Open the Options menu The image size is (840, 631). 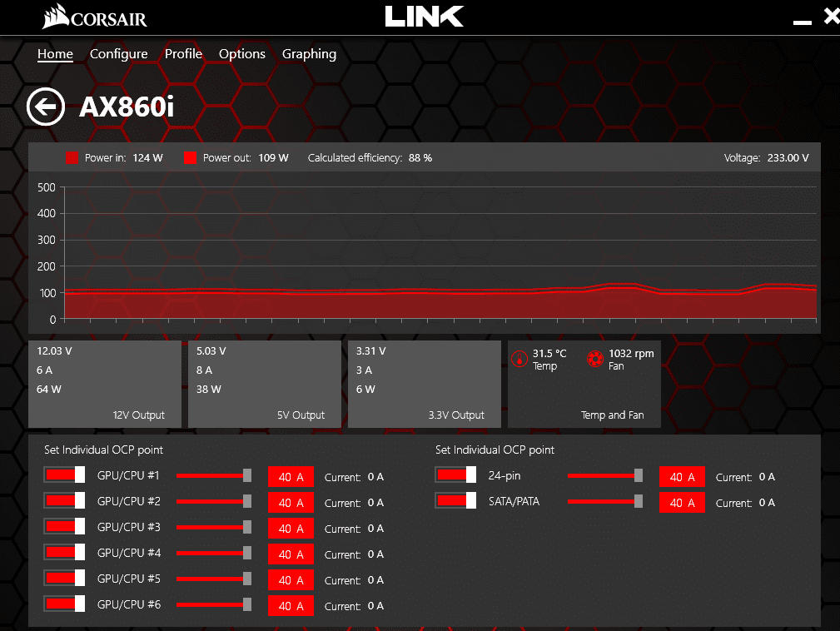[x=242, y=54]
